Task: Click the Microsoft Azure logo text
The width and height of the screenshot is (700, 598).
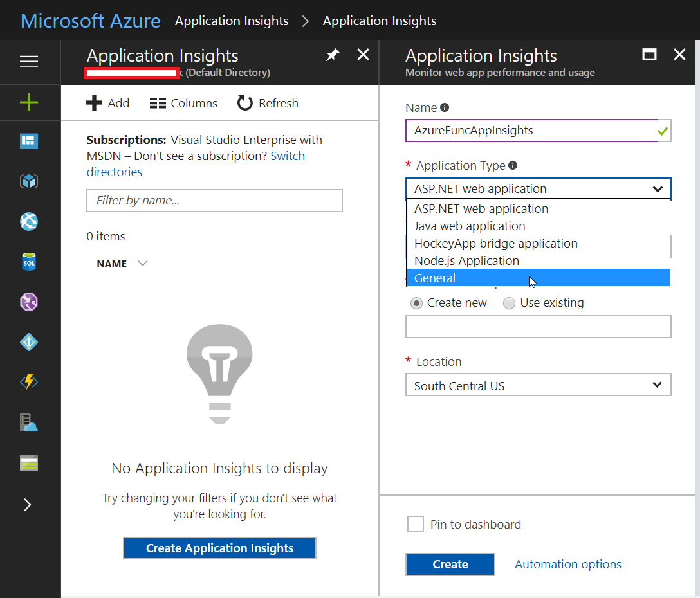Action: click(91, 21)
